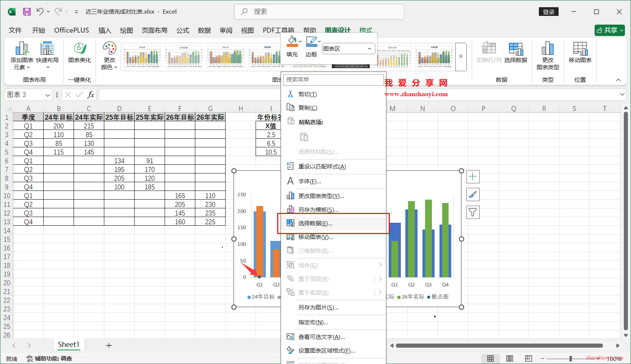This screenshot has width=631, height=364.
Task: Click the chart styles brush button
Action: tap(473, 195)
